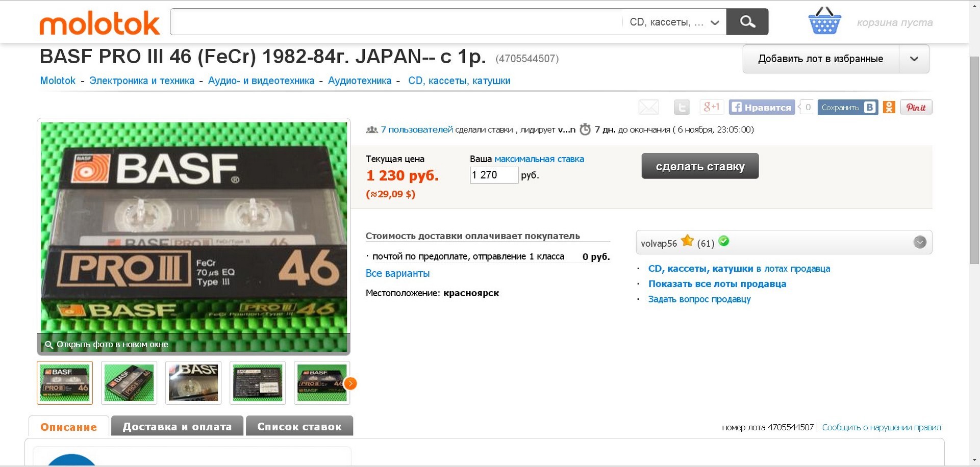This screenshot has width=980, height=467.
Task: Share on Twitter icon
Action: [x=682, y=107]
